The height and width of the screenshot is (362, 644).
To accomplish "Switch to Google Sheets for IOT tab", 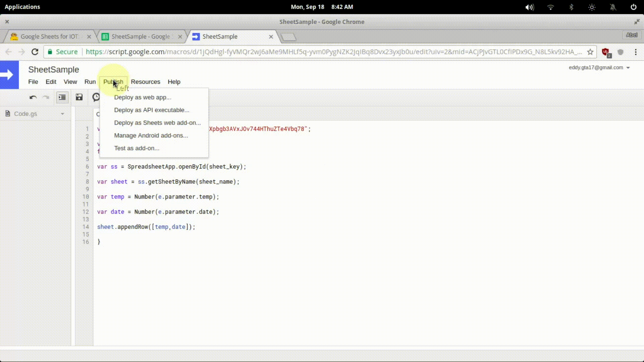I will [49, 37].
